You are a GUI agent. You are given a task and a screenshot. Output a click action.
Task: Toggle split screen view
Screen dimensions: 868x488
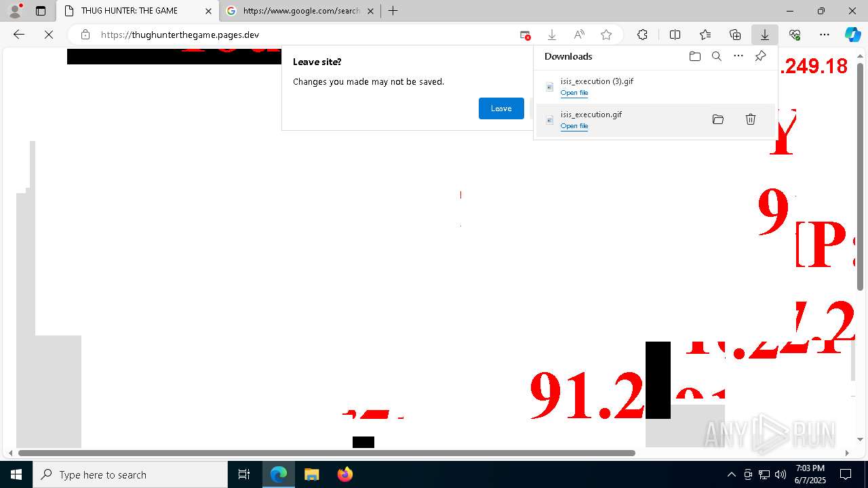tap(675, 35)
